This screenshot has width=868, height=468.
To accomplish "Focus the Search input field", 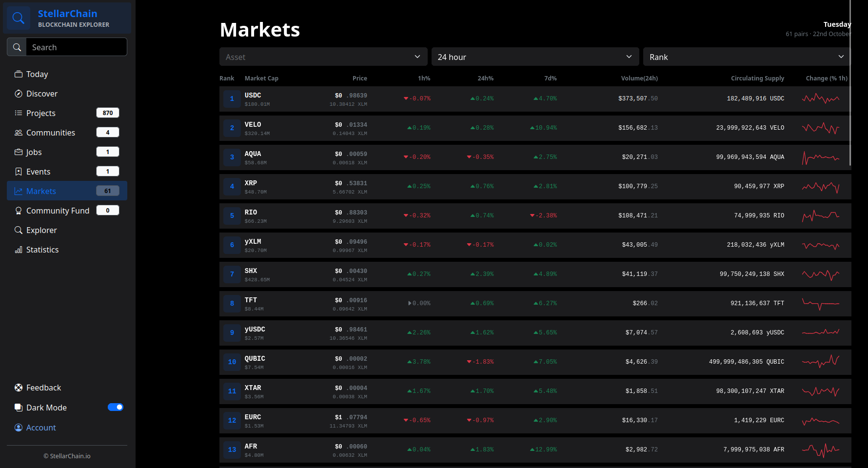I will [77, 47].
